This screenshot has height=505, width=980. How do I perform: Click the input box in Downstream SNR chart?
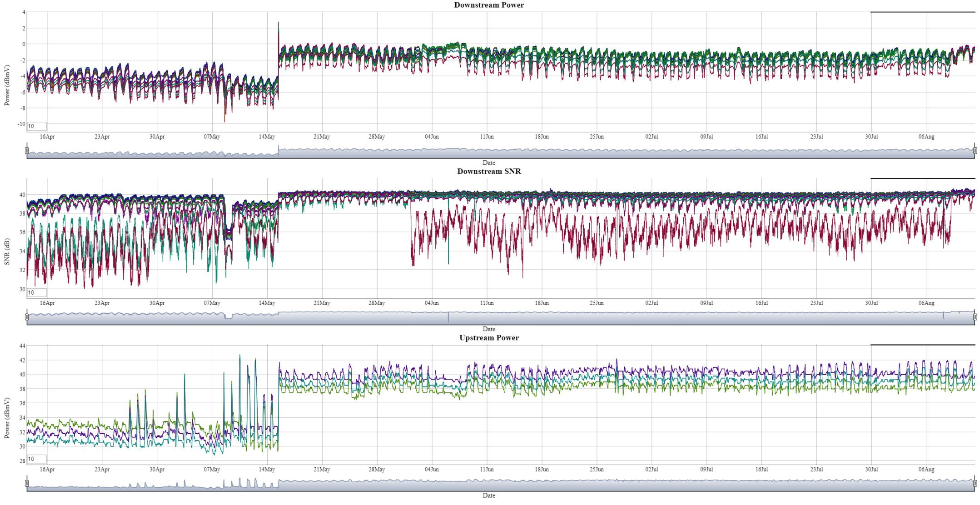pyautogui.click(x=36, y=292)
